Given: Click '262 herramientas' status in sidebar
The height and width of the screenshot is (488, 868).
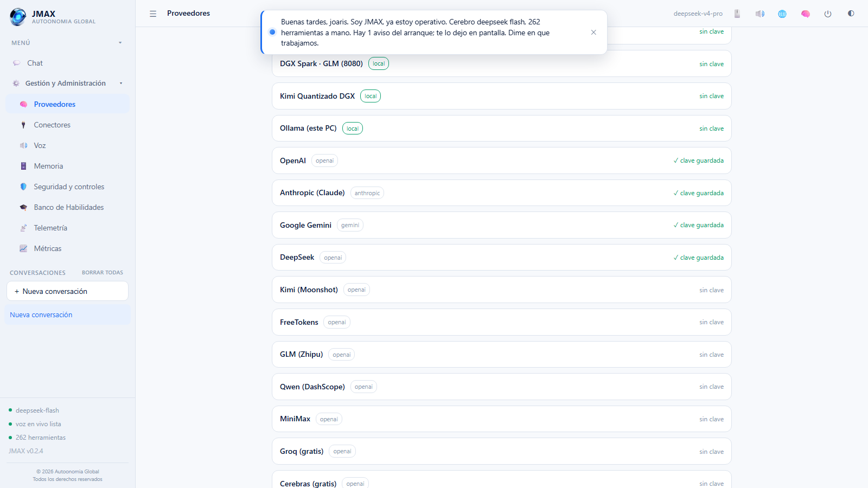Looking at the screenshot, I should click(x=41, y=438).
